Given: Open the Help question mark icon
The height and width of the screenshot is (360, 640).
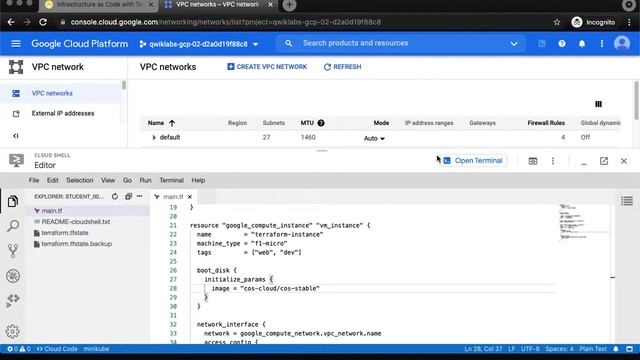Looking at the screenshot, I should [x=562, y=44].
